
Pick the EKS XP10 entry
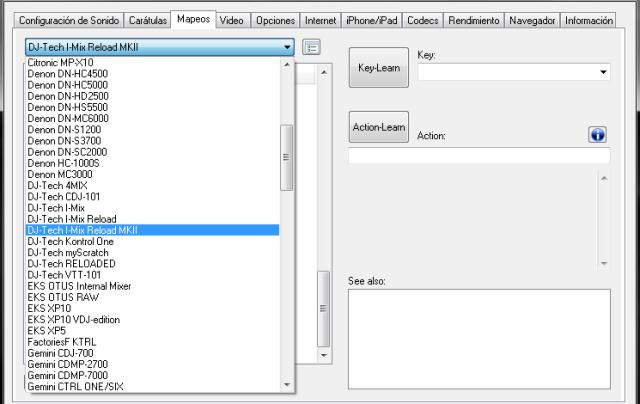(153, 309)
